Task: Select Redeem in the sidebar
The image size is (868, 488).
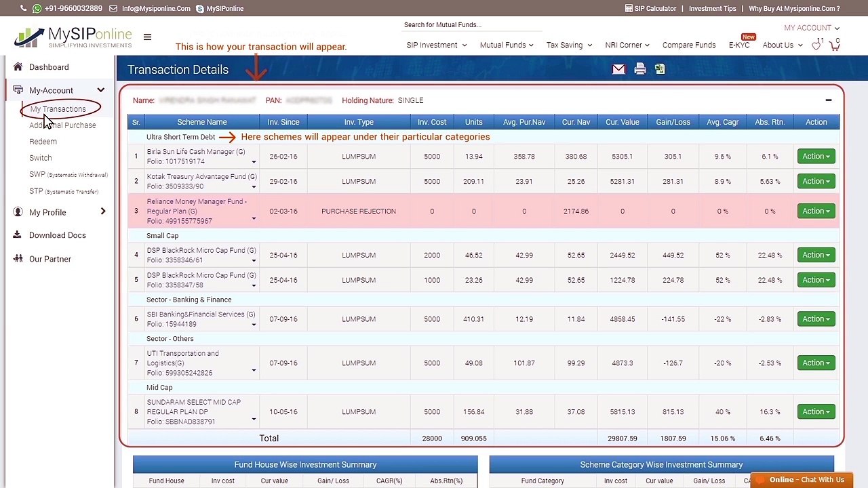Action: [43, 142]
